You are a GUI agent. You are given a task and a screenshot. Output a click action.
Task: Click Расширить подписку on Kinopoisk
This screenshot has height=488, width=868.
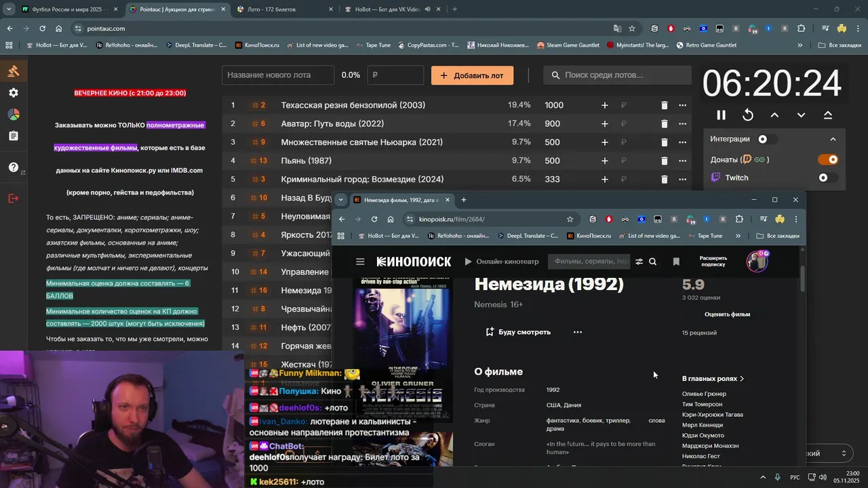pos(713,261)
